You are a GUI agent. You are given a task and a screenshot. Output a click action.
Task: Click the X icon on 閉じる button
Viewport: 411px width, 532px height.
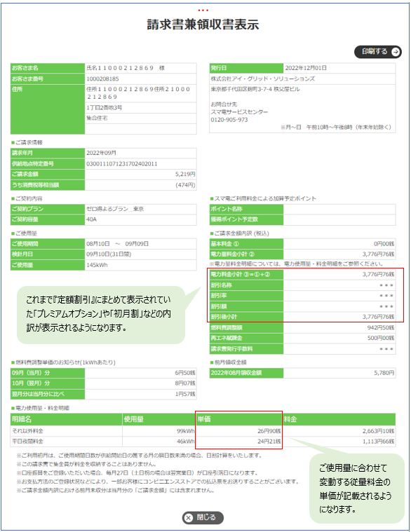click(x=189, y=518)
